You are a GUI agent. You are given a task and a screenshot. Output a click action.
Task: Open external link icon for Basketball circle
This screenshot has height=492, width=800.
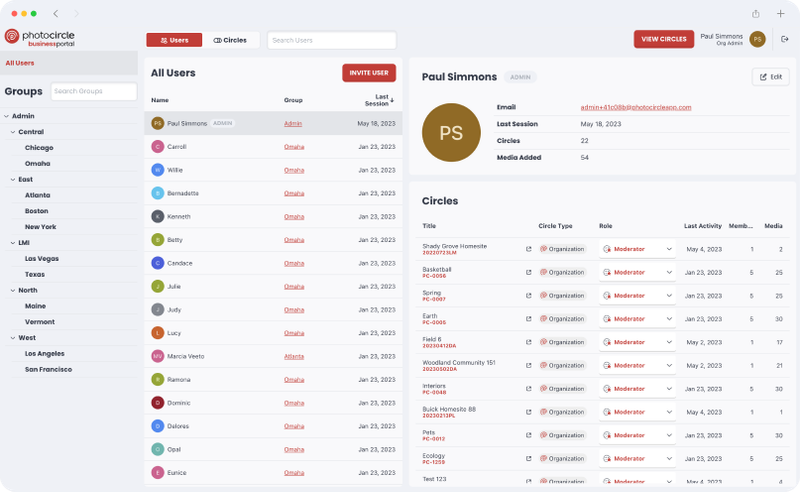point(529,272)
